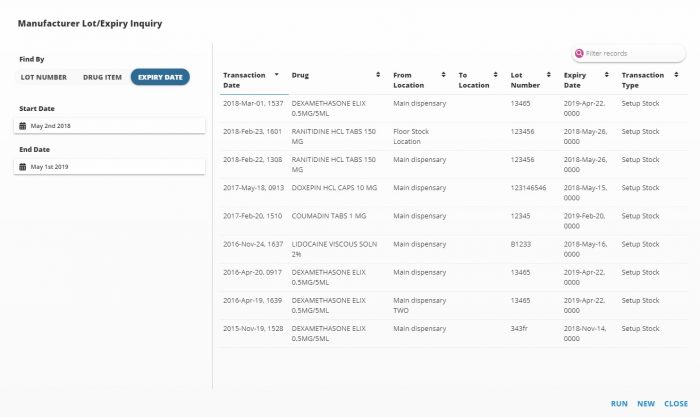Image resolution: width=700 pixels, height=417 pixels.
Task: Sort by Lot Number column arrows
Action: [x=548, y=75]
